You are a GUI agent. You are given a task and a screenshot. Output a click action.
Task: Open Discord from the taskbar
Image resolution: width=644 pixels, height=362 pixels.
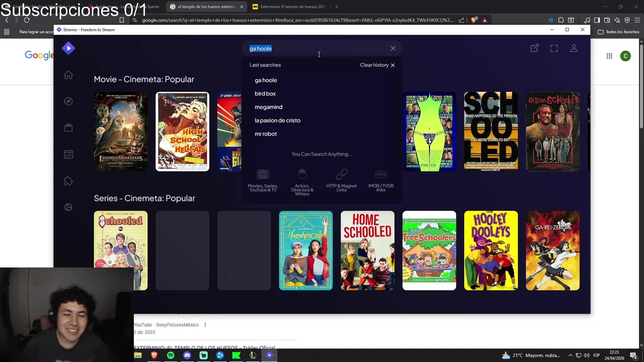[x=187, y=355]
